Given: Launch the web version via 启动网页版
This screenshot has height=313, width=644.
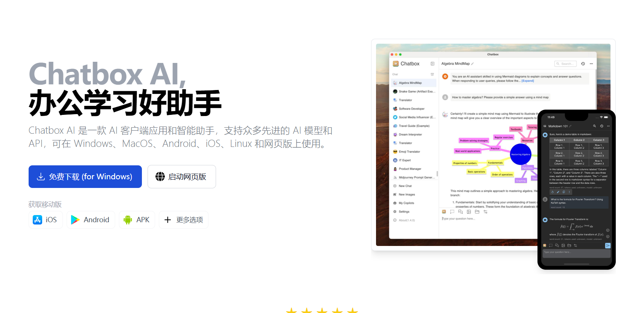Looking at the screenshot, I should pos(181,177).
